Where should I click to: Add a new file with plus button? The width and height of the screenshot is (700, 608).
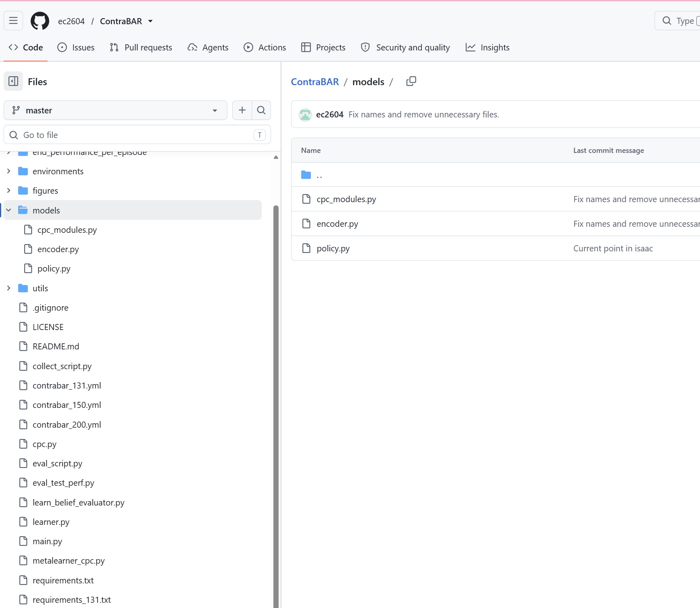[242, 110]
